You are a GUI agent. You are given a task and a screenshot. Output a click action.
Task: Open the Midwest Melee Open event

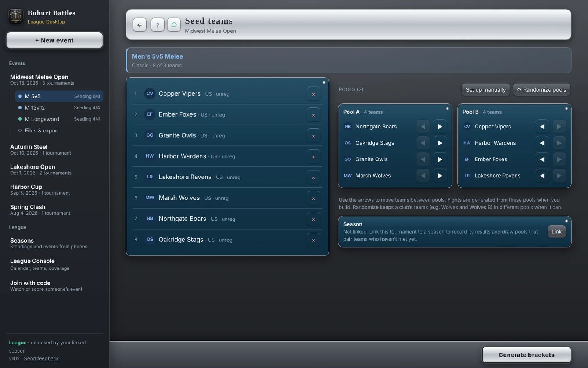[55, 79]
